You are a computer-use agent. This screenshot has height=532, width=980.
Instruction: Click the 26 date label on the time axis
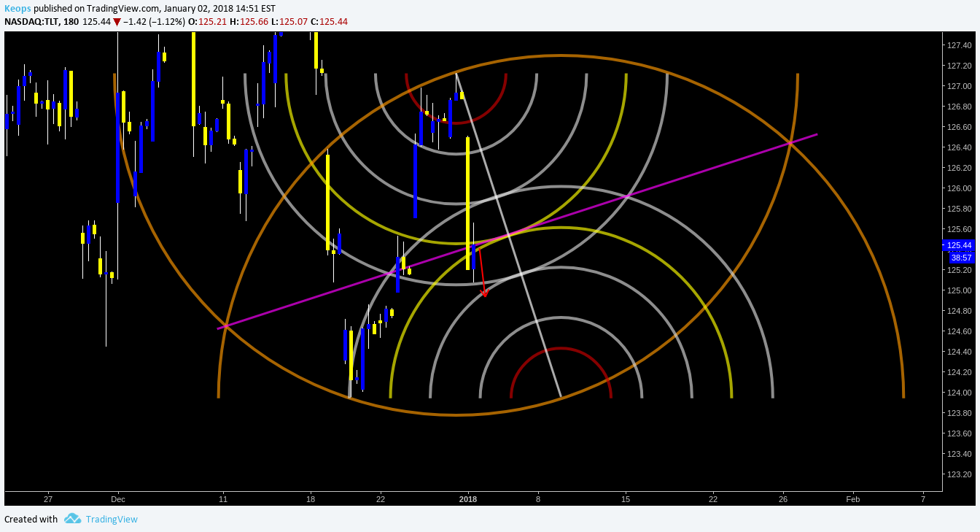(x=783, y=500)
